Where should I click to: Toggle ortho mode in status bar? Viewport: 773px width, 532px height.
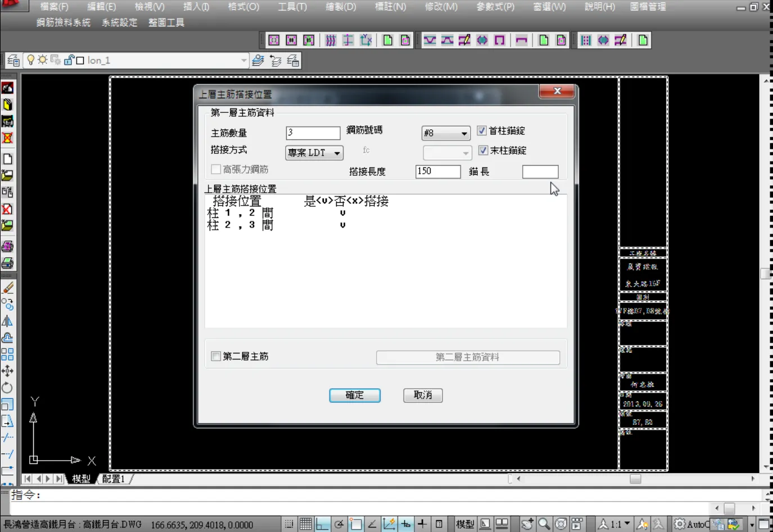[322, 524]
